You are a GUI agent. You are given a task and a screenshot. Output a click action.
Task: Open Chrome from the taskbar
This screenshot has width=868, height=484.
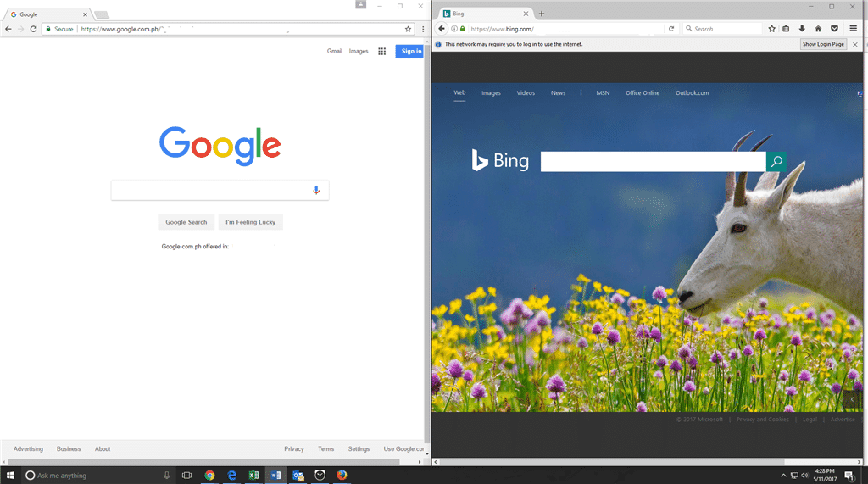point(209,476)
